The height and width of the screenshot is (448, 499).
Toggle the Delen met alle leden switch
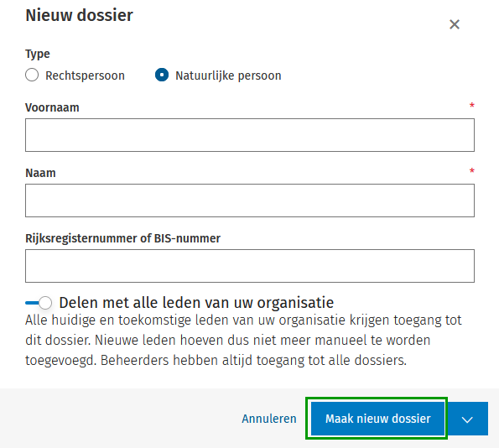(x=39, y=303)
